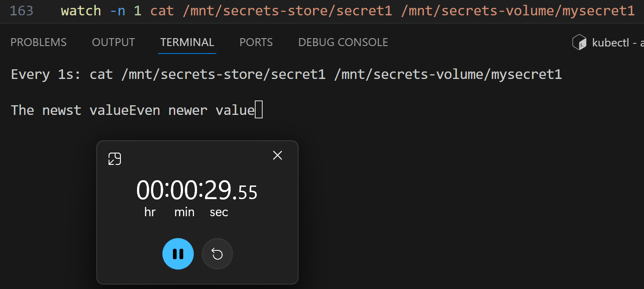Select the kubectl terminal label
Viewport: 644px width, 289px height.
pos(617,43)
